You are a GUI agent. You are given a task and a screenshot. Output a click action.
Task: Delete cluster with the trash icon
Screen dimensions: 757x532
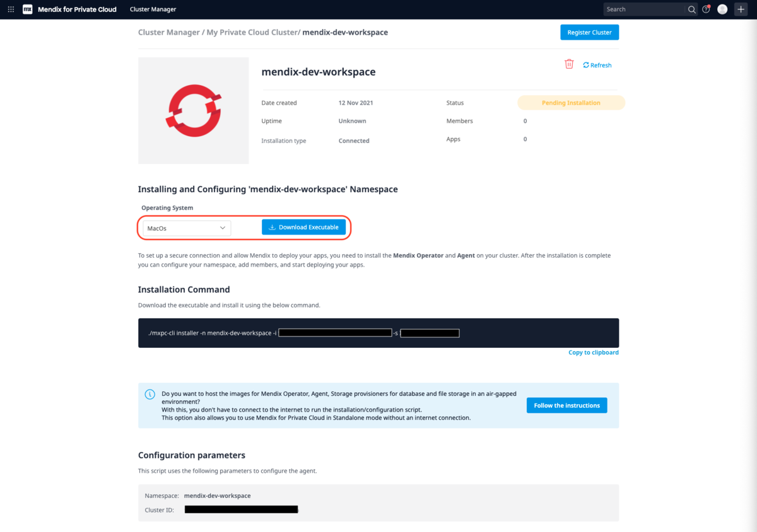(569, 64)
